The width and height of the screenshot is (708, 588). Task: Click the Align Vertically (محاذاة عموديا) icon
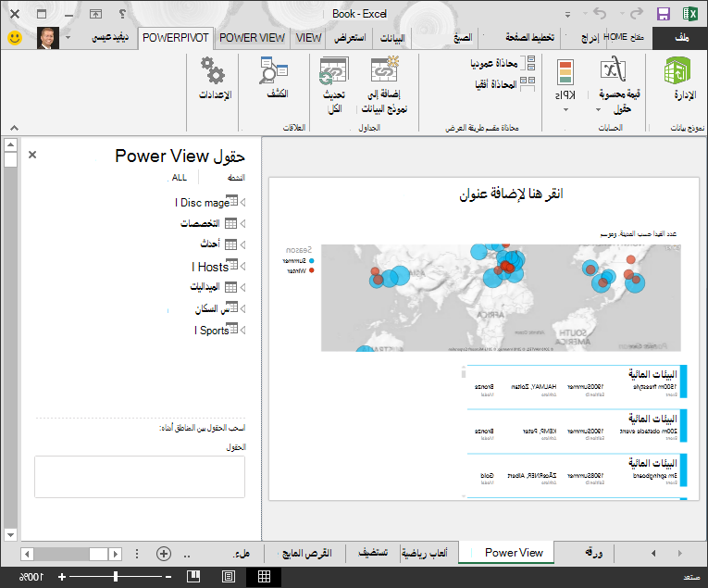click(x=528, y=63)
